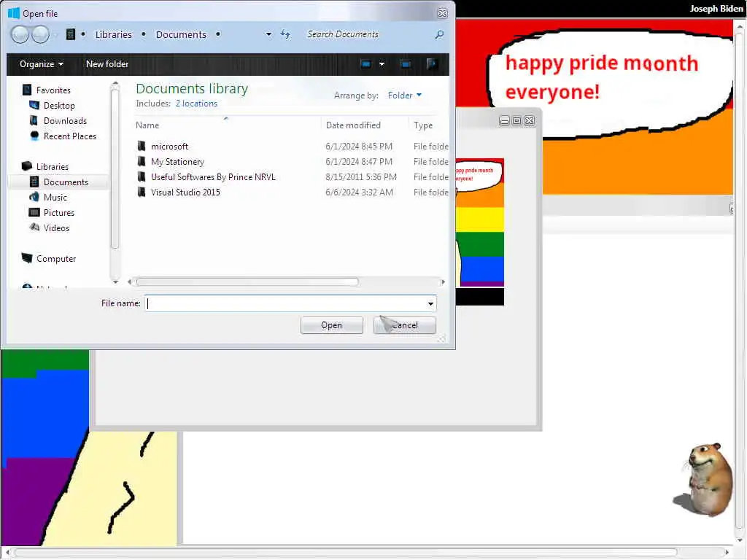Screen dimensions: 747x560
Task: Click the change view icon in toolbar
Action: click(366, 64)
